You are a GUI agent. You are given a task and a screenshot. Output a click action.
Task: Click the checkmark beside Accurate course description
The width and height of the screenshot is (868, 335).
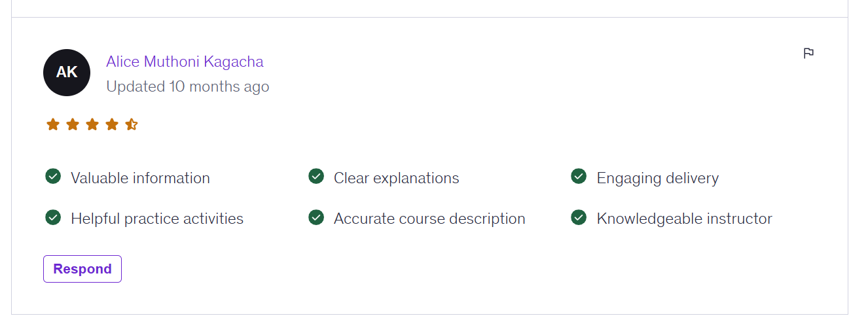[316, 217]
